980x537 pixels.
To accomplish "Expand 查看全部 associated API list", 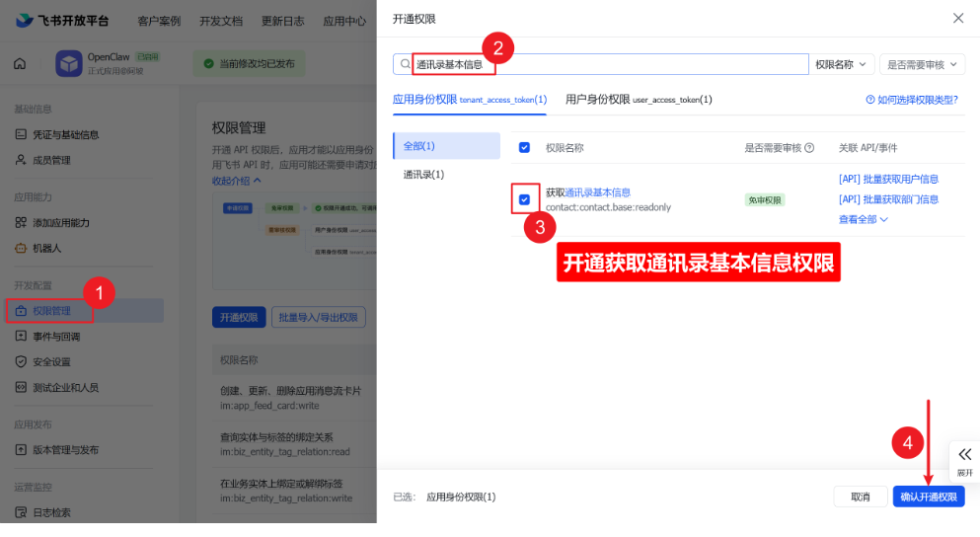I will pyautogui.click(x=863, y=219).
